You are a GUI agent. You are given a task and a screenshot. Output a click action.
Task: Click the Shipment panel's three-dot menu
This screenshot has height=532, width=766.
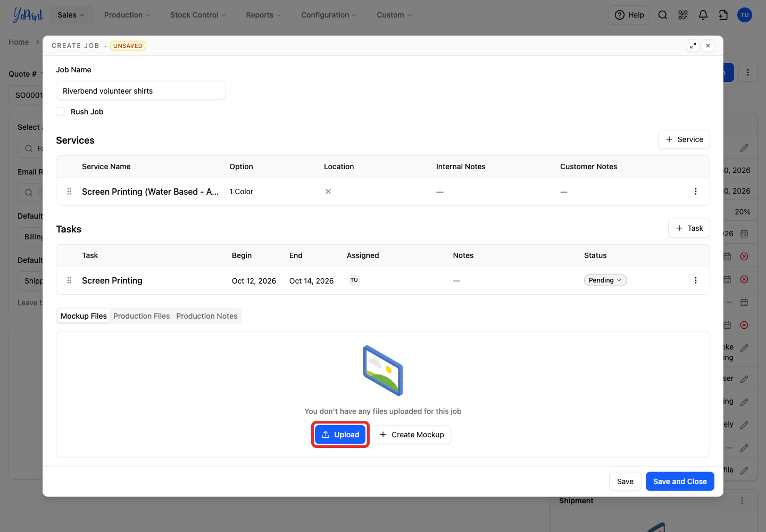[x=742, y=501]
